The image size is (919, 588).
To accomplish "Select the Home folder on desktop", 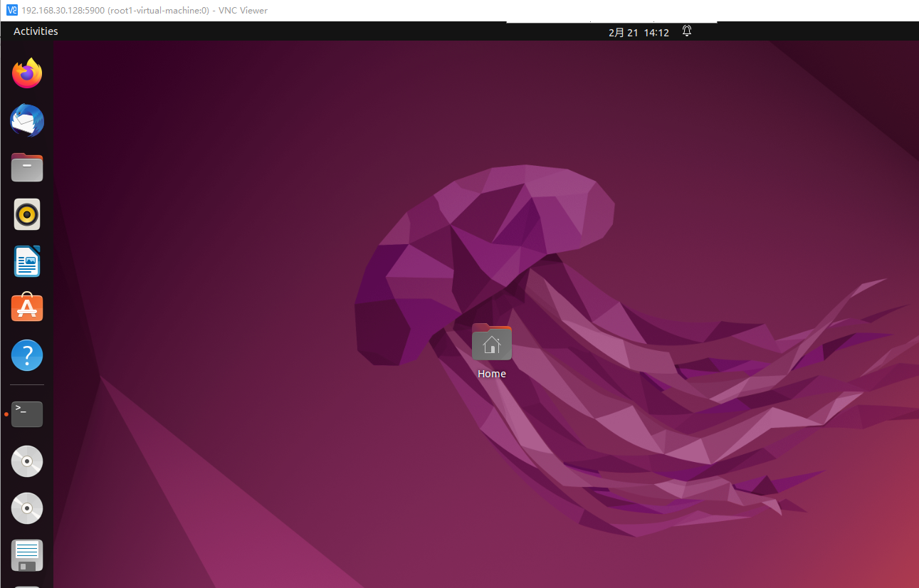I will coord(491,342).
